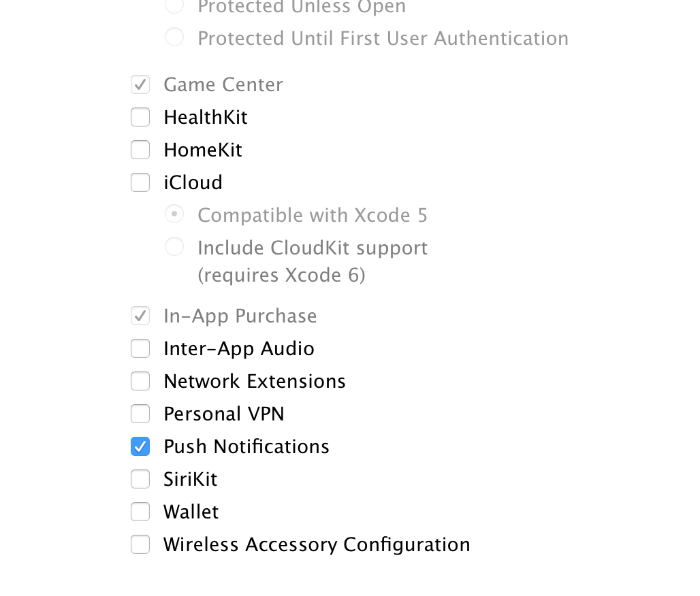Select Protected Until First User Authentication
The width and height of the screenshot is (700, 596).
click(174, 37)
